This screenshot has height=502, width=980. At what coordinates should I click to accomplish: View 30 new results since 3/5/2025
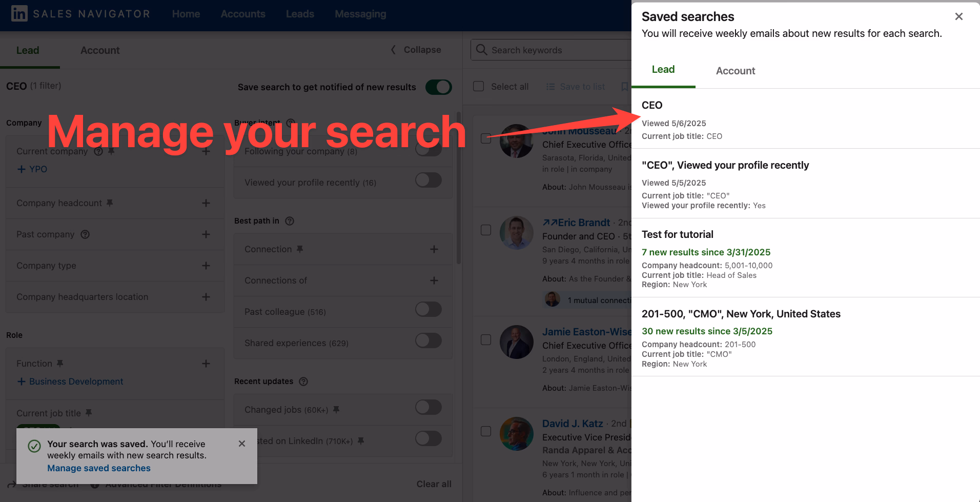click(707, 331)
